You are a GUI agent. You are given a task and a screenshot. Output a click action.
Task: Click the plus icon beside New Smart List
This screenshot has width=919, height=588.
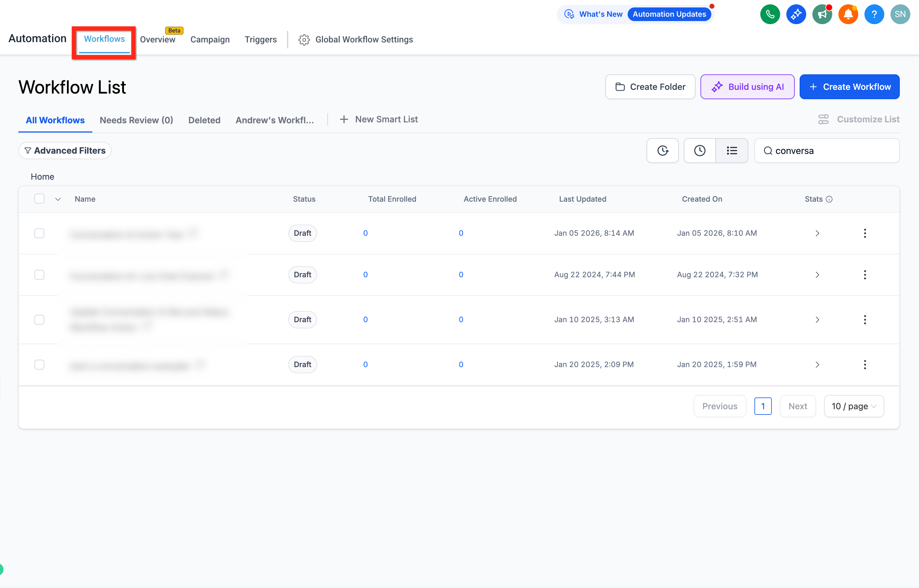(x=344, y=120)
